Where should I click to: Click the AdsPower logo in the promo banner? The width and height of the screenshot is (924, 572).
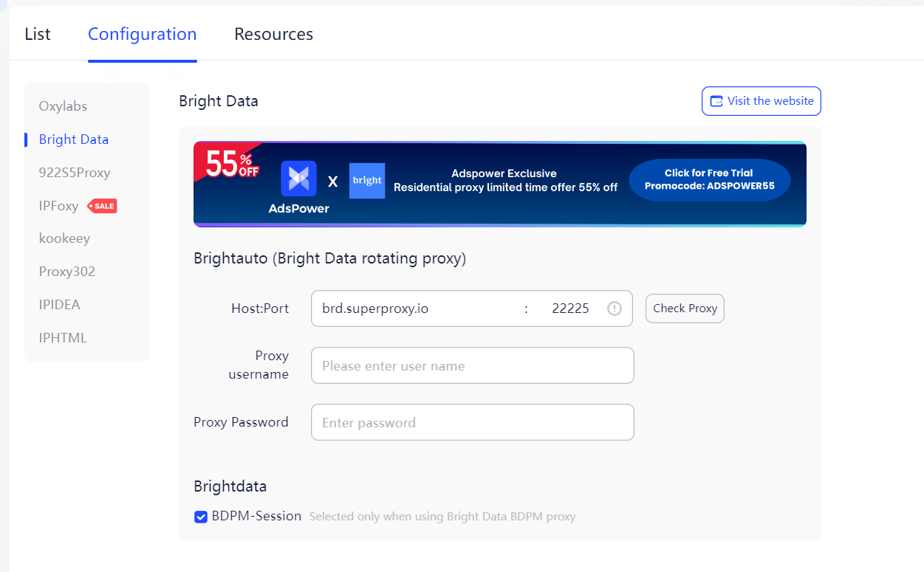click(298, 180)
